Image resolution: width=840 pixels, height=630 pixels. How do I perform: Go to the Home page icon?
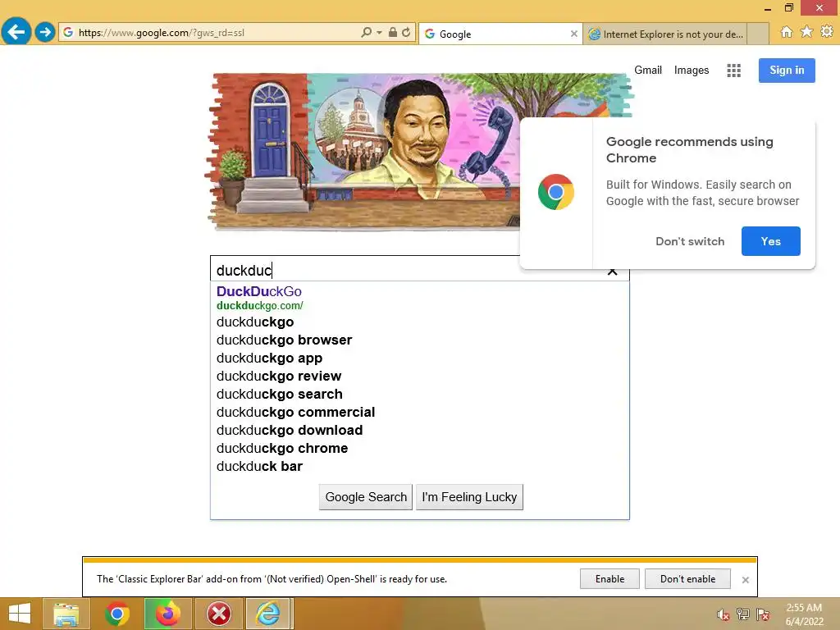click(786, 32)
